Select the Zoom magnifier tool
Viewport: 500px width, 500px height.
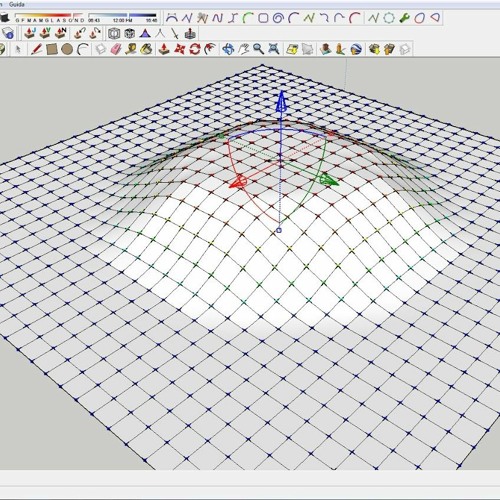click(258, 49)
